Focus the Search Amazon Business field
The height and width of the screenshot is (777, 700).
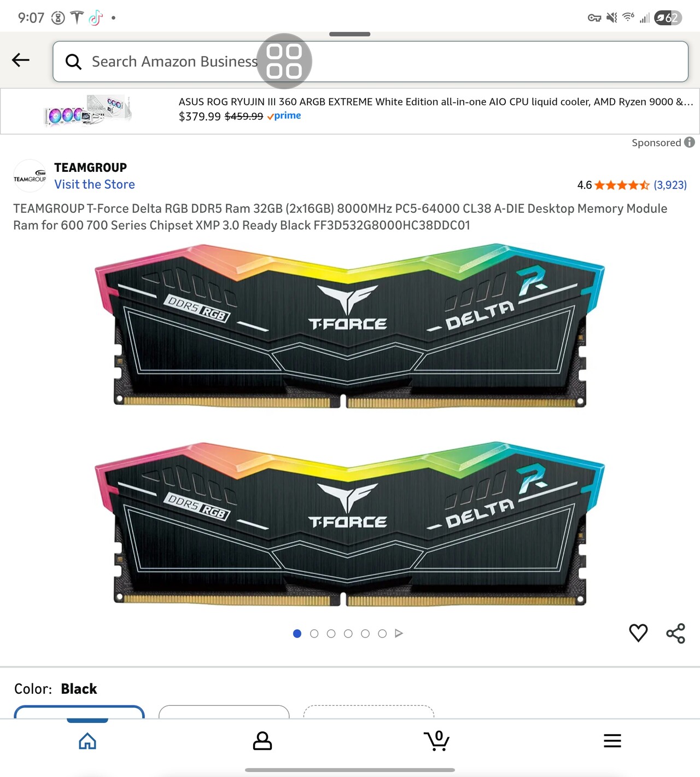[370, 62]
